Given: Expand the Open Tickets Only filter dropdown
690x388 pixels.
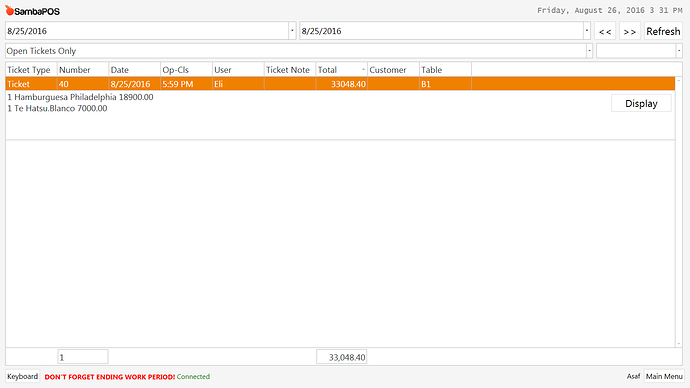Looking at the screenshot, I should click(589, 51).
